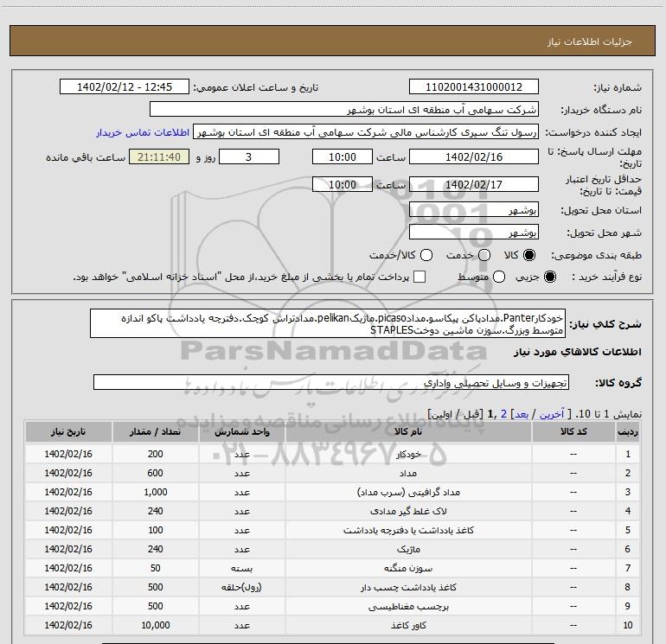Click the مداد item name in row 2
This screenshot has width=666, height=644.
408,474
